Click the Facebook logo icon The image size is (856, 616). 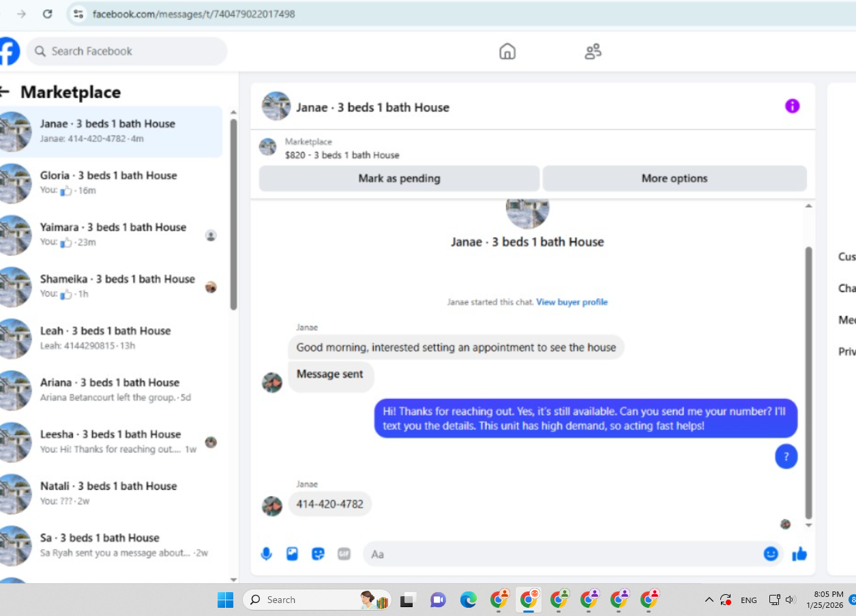click(x=8, y=51)
